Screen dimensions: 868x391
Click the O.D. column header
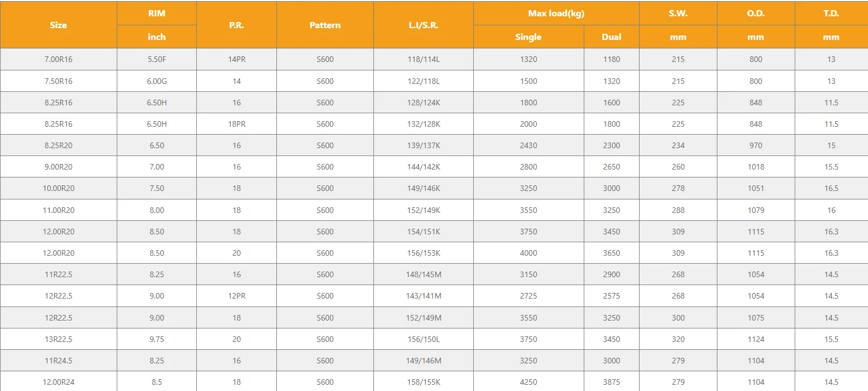pyautogui.click(x=756, y=14)
